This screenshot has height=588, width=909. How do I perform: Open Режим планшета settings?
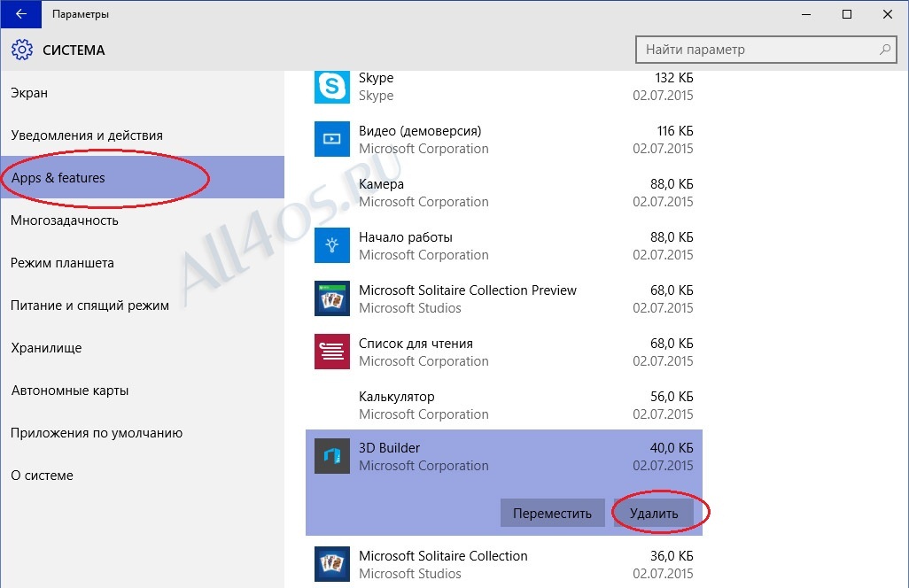click(x=143, y=262)
